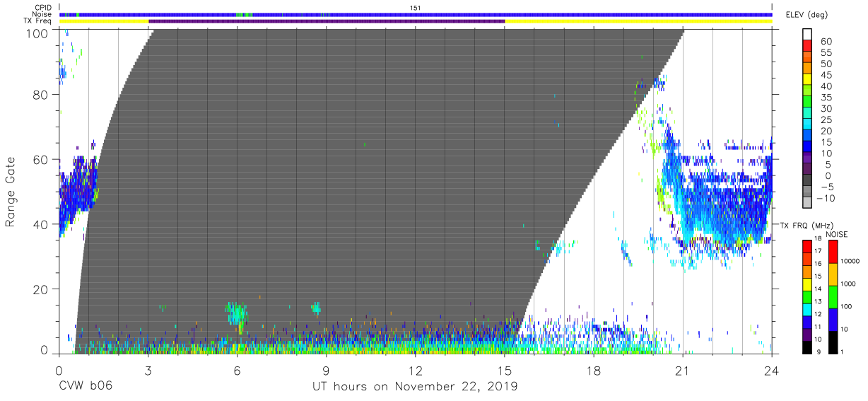Click the '10000' tick on the NOISE legend

pos(850,262)
